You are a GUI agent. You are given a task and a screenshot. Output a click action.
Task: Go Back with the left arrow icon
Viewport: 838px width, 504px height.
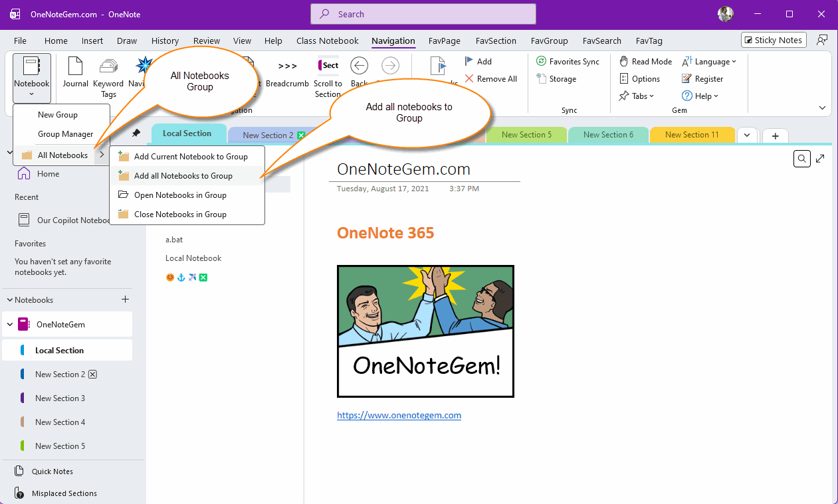[x=359, y=65]
